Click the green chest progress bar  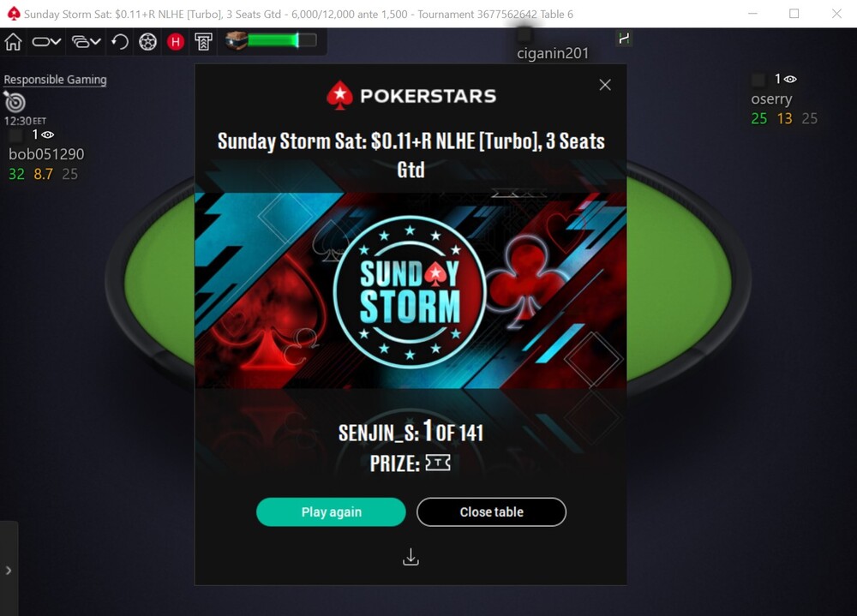[282, 40]
